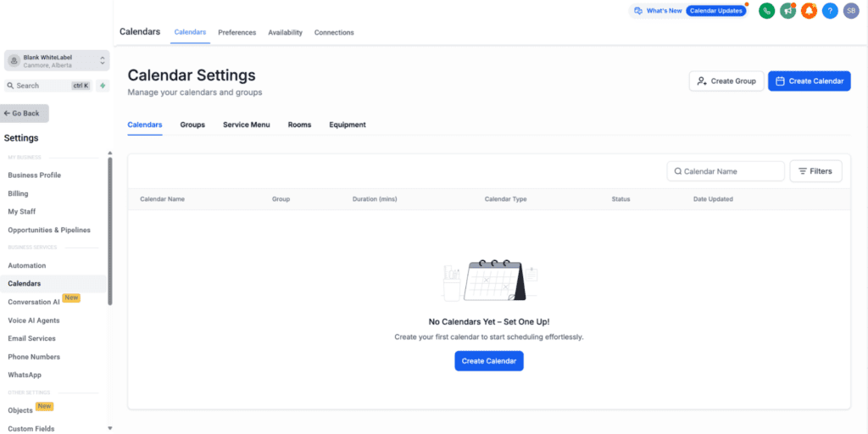Click the Calendar Type column header
The height and width of the screenshot is (434, 868).
[x=505, y=199]
